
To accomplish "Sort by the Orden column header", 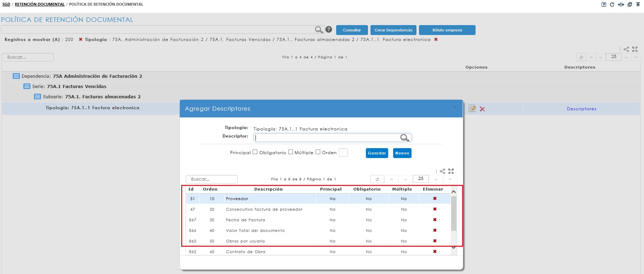I will [210, 189].
